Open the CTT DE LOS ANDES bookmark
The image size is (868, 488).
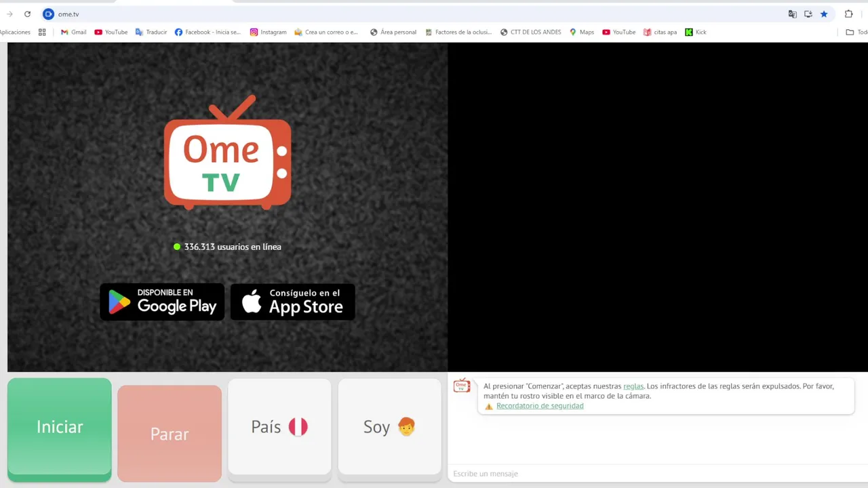coord(531,32)
